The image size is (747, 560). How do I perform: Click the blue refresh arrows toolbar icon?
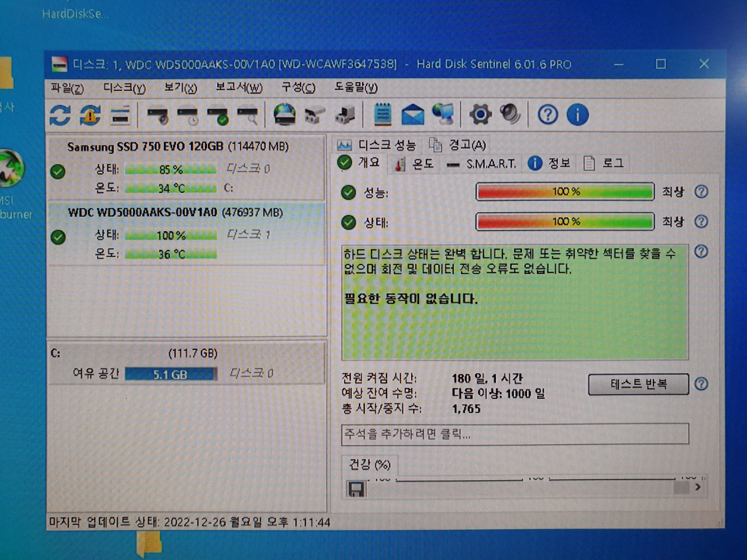tap(60, 115)
